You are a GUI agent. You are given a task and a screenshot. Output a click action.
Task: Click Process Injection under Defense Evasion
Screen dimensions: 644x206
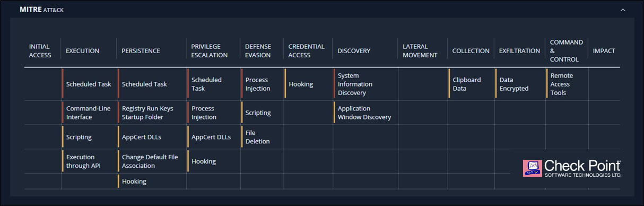(x=258, y=84)
